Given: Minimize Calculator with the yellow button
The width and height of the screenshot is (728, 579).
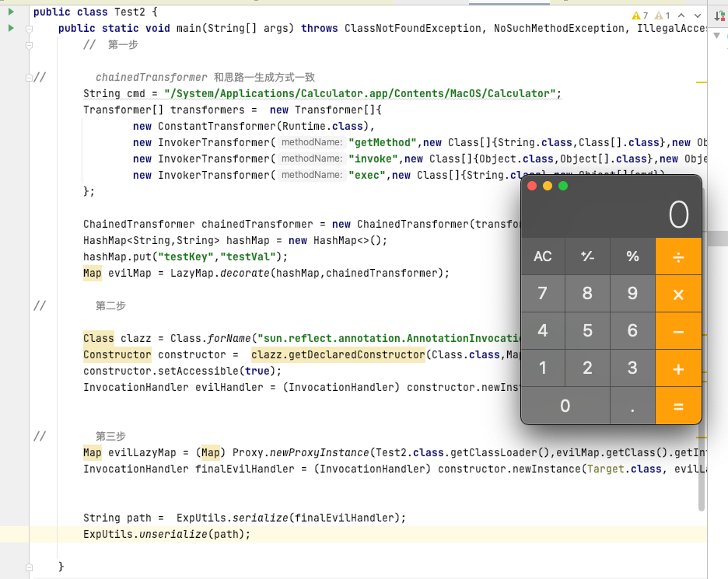Looking at the screenshot, I should [548, 186].
